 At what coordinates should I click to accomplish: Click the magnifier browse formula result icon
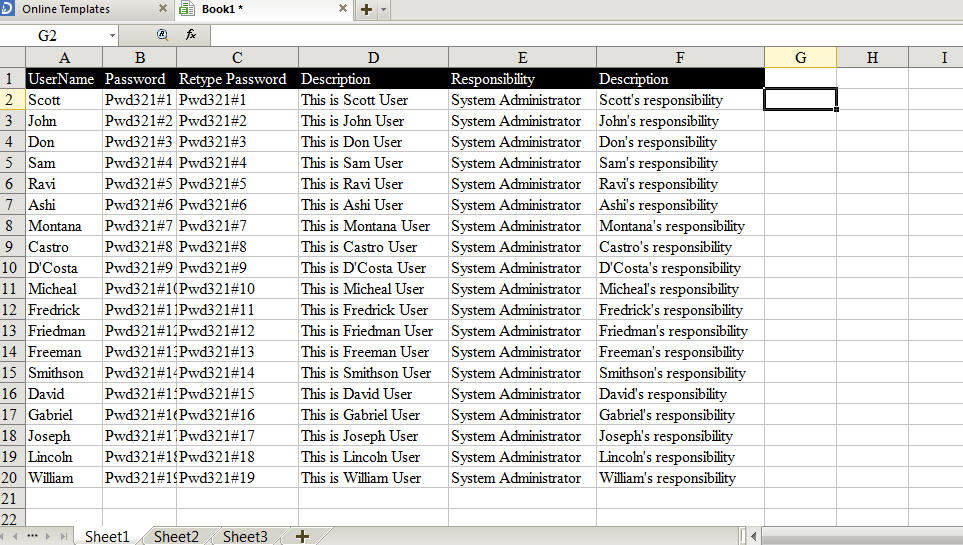point(162,35)
